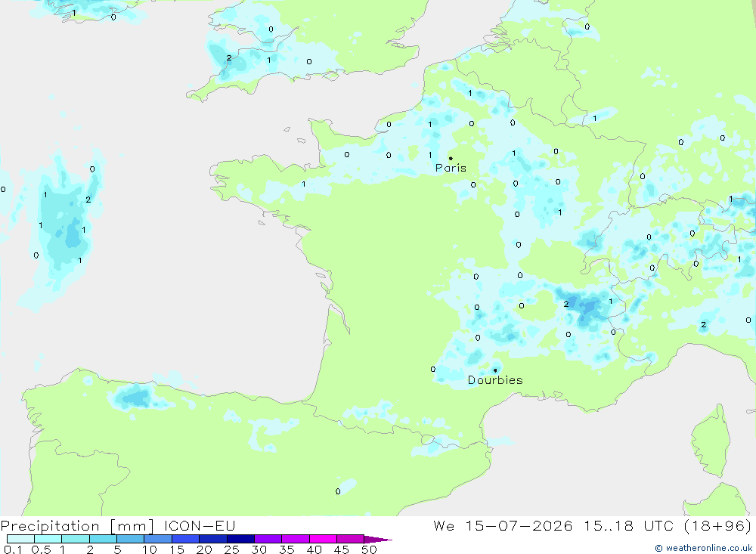Click the 0.5 legend scale label

tap(41, 549)
